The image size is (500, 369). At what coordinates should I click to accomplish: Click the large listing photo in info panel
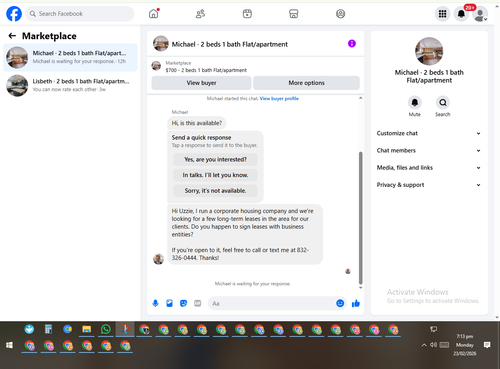tap(429, 51)
